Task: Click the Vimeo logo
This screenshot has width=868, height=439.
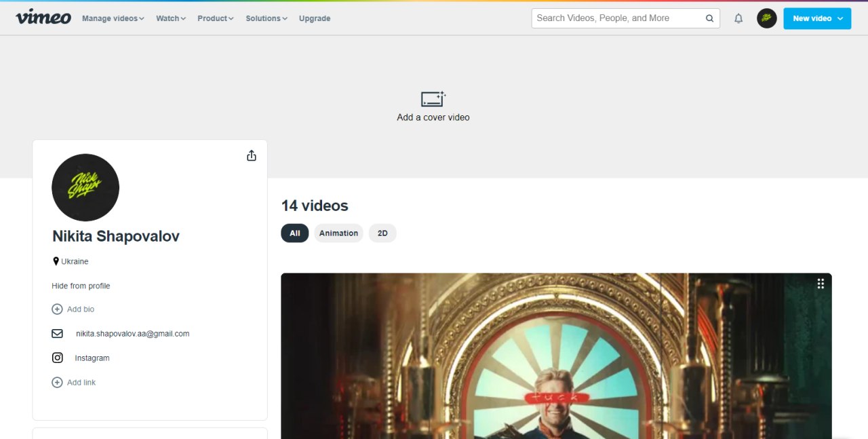Action: [x=43, y=18]
